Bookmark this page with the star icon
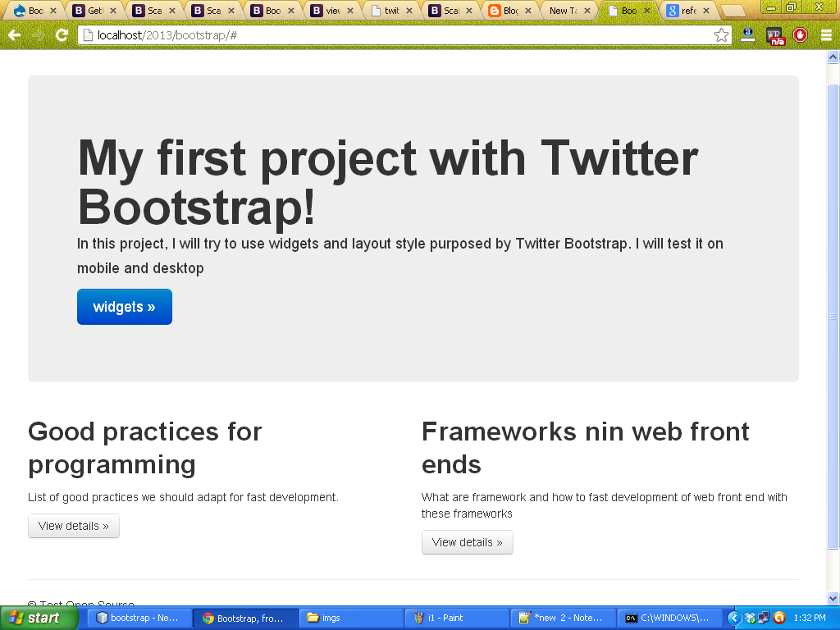This screenshot has width=840, height=630. click(x=721, y=35)
